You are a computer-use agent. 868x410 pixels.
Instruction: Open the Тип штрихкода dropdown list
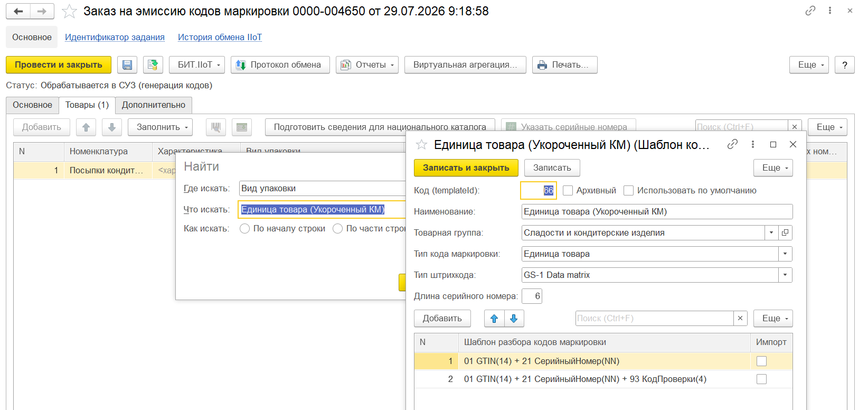(785, 275)
